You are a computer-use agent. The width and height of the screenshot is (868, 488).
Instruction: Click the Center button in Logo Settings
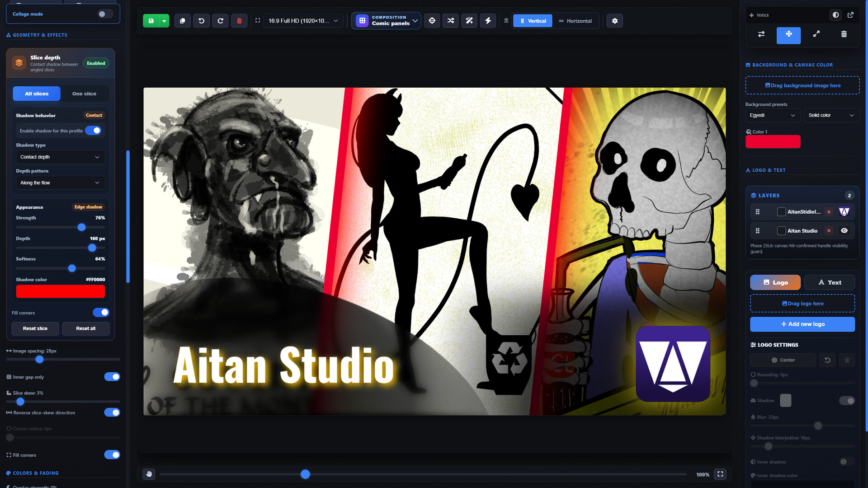pyautogui.click(x=783, y=360)
